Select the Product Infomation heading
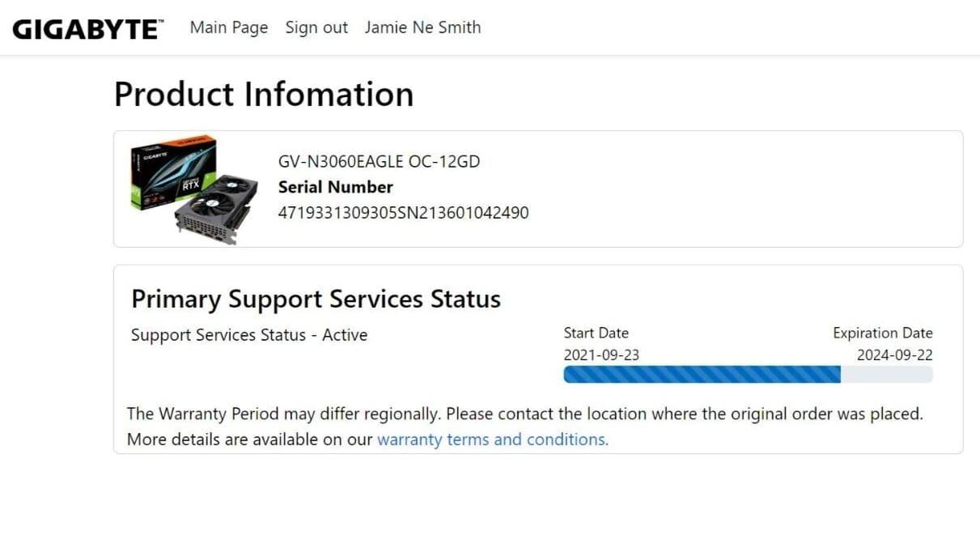This screenshot has height=548, width=980. pos(264,94)
